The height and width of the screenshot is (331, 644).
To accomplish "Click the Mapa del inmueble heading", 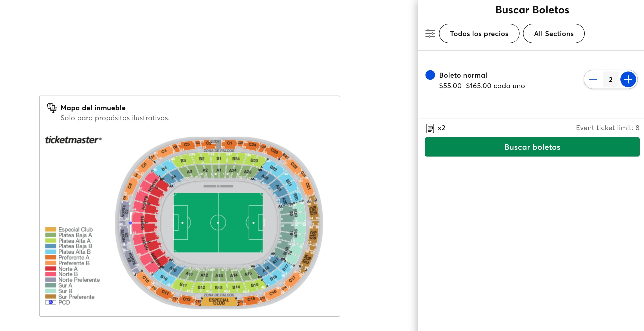I will [x=93, y=108].
